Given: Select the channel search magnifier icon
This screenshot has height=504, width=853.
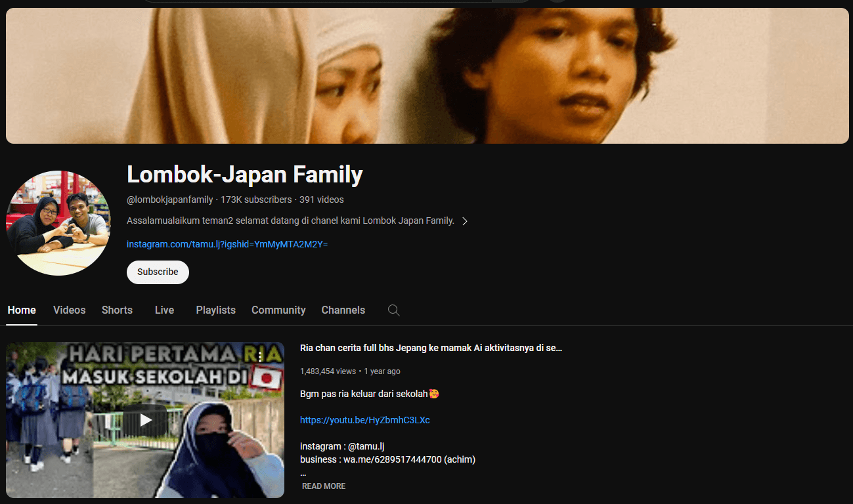Looking at the screenshot, I should tap(393, 310).
